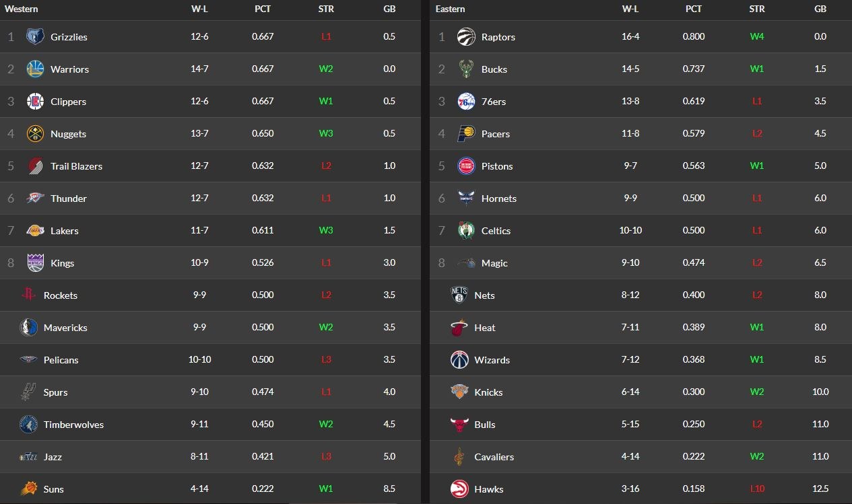Select the Eastern conference header
Image resolution: width=852 pixels, height=504 pixels.
pos(450,9)
